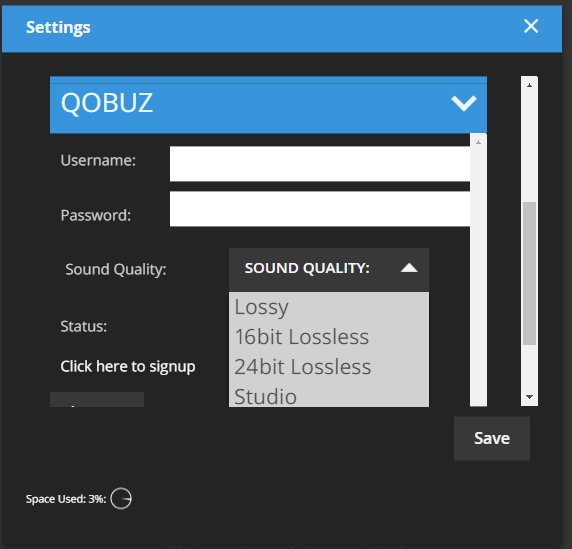Viewport: 572px width, 549px height.
Task: Click the inner scrollbar up arrow
Action: click(x=478, y=142)
